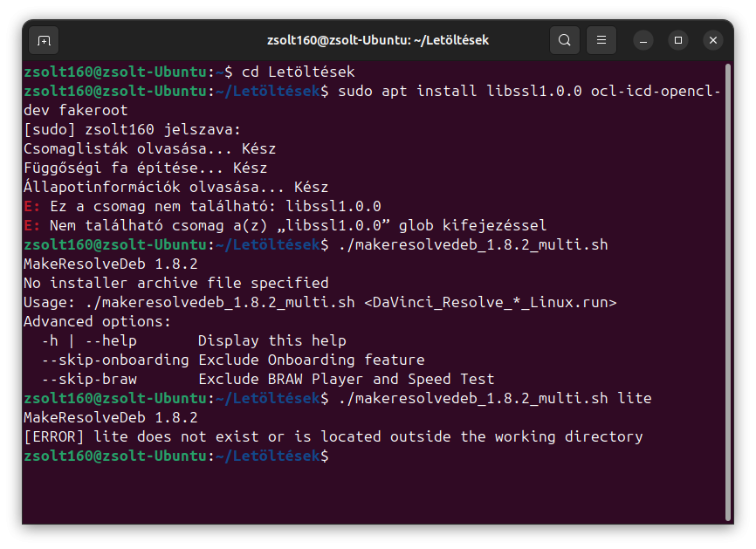Minimize the terminal window

click(643, 40)
